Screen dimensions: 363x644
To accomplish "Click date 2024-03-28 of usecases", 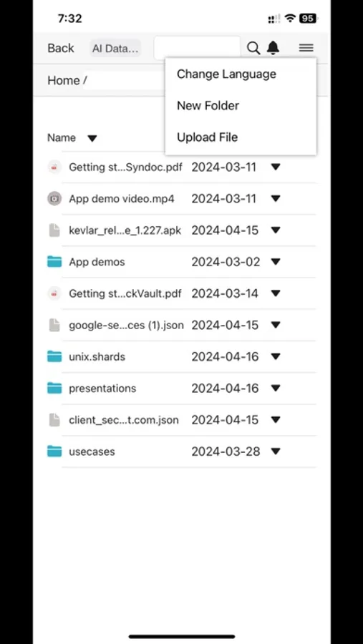I will click(x=226, y=452).
